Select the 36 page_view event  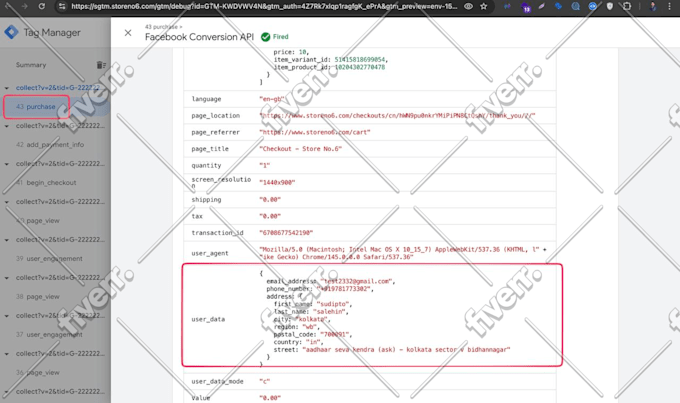click(x=38, y=373)
